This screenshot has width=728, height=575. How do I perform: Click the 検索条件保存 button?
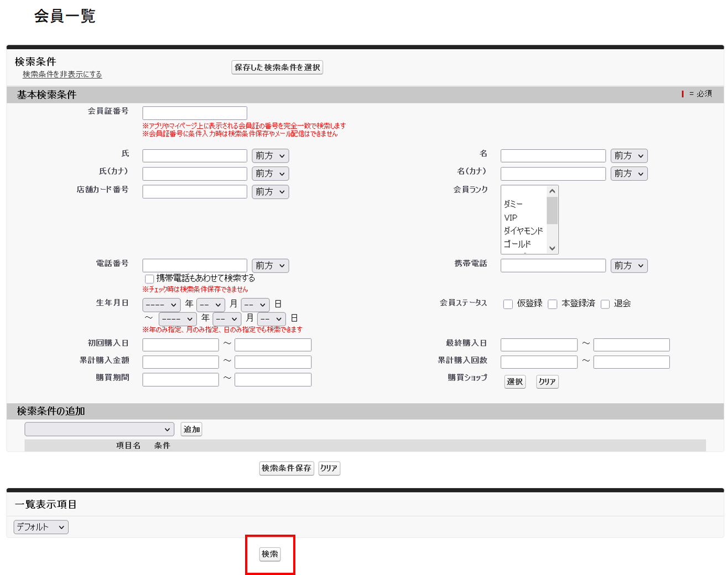click(286, 468)
